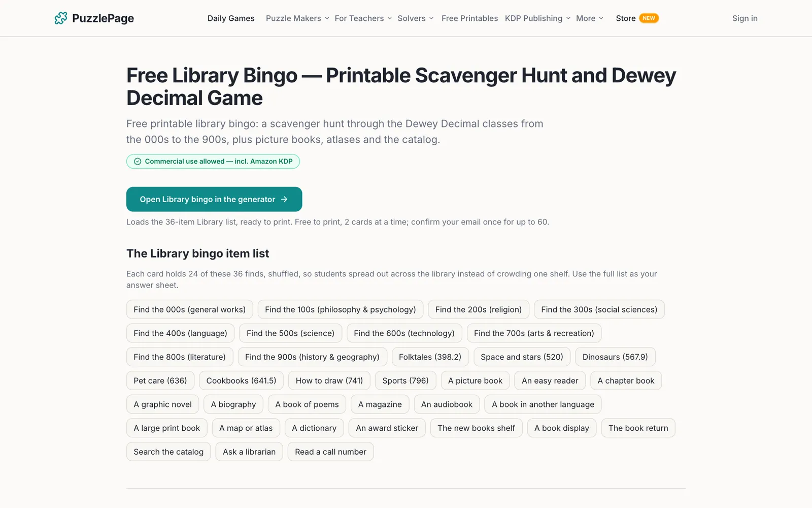The width and height of the screenshot is (812, 508).
Task: Open the Store nav item
Action: tap(626, 18)
